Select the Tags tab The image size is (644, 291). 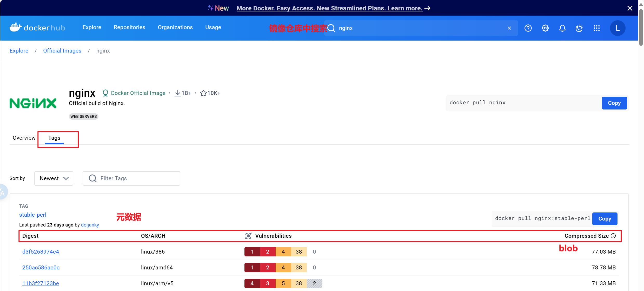coord(54,138)
